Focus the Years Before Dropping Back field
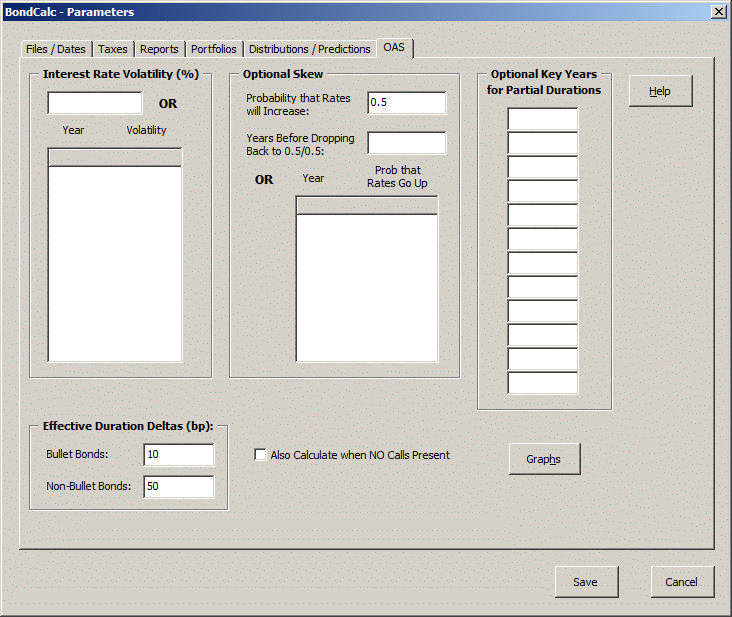Image resolution: width=732 pixels, height=617 pixels. pos(406,143)
